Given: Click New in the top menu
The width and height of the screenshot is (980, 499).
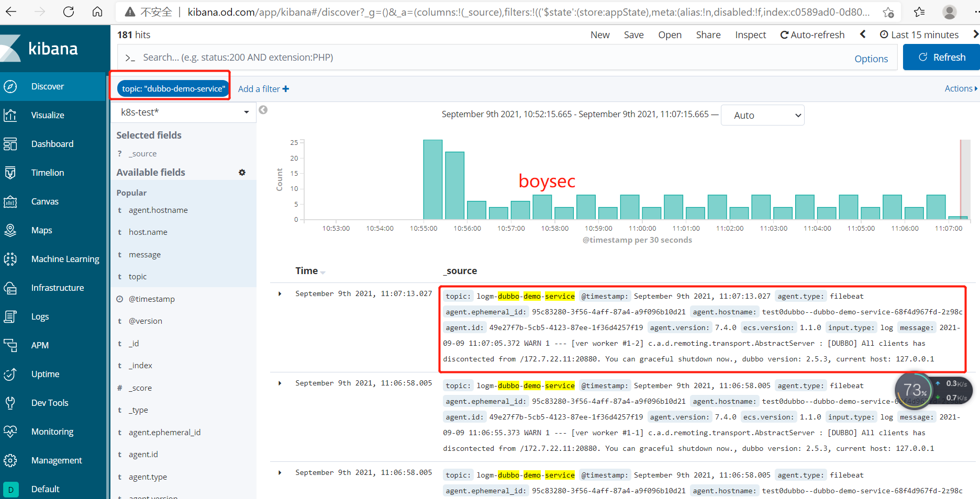Looking at the screenshot, I should [x=600, y=35].
